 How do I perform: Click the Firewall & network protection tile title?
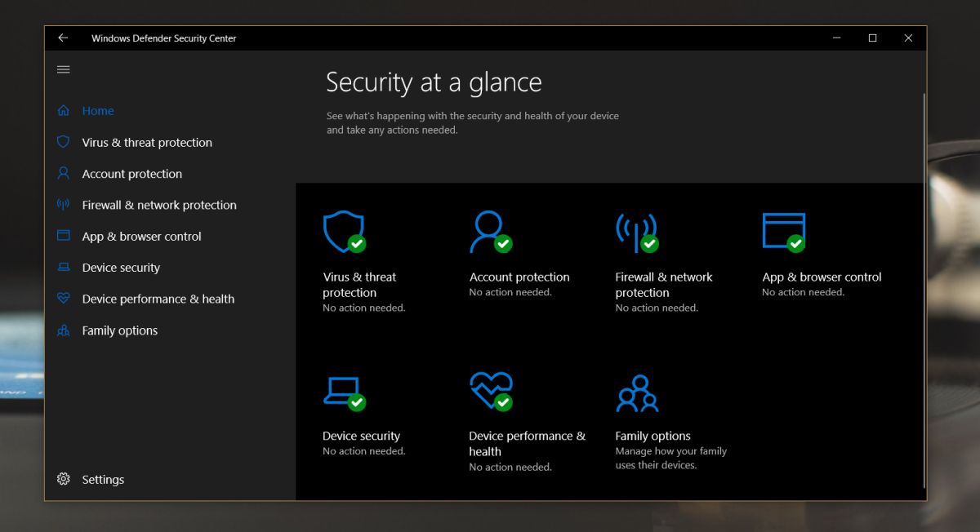click(x=664, y=285)
